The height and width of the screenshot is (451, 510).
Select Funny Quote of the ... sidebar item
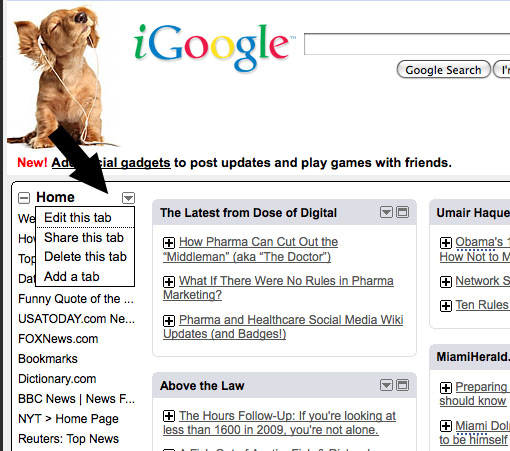(76, 299)
